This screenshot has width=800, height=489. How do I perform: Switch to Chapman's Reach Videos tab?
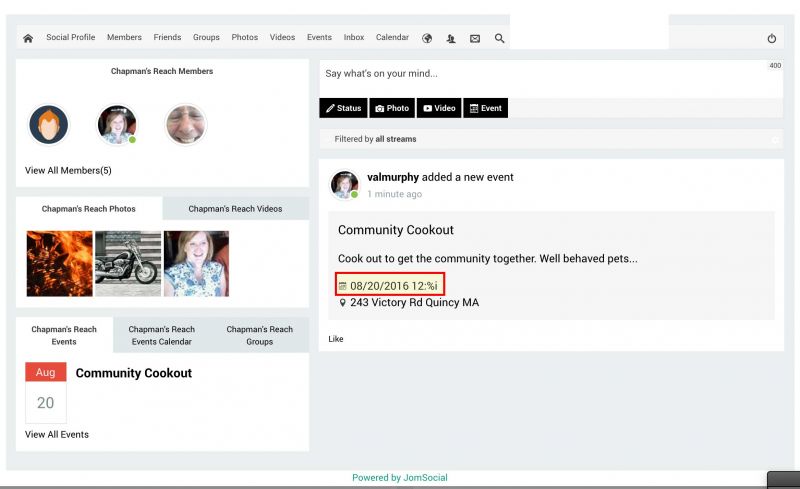pyautogui.click(x=235, y=209)
